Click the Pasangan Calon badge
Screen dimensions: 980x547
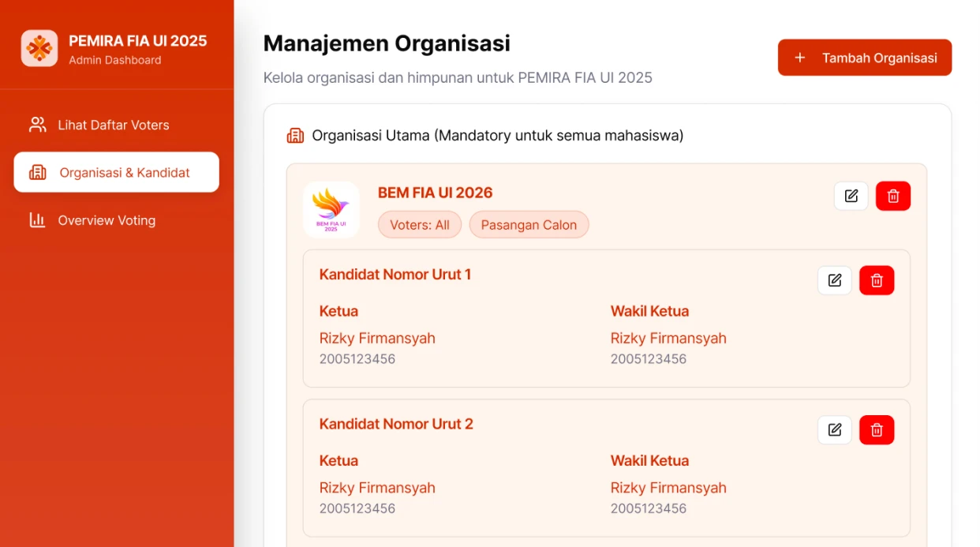[529, 225]
